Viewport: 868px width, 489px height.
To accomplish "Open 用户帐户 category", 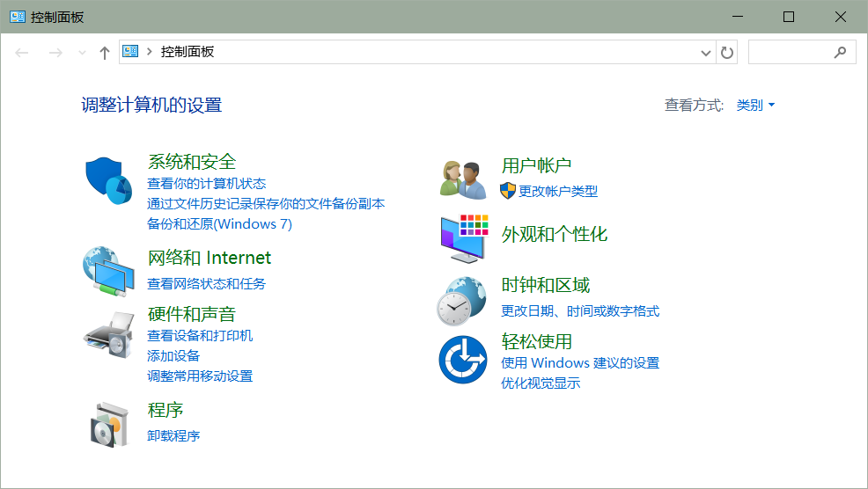I will tap(536, 164).
